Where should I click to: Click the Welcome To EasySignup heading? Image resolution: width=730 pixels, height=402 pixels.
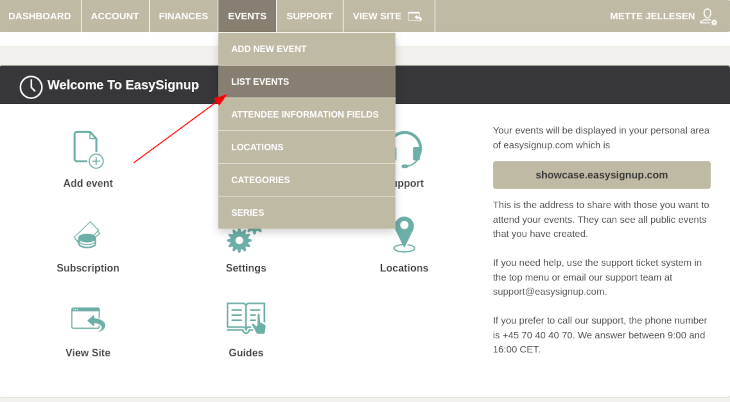point(123,85)
